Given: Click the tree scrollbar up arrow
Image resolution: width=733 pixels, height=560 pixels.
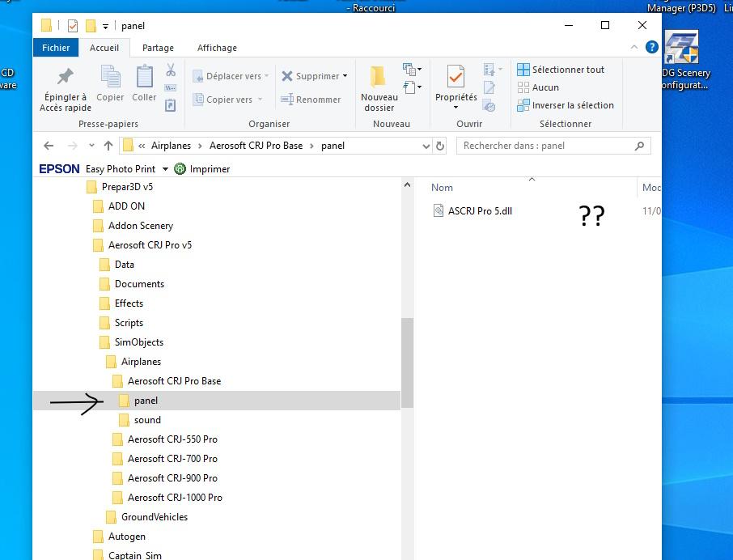Looking at the screenshot, I should click(x=407, y=185).
